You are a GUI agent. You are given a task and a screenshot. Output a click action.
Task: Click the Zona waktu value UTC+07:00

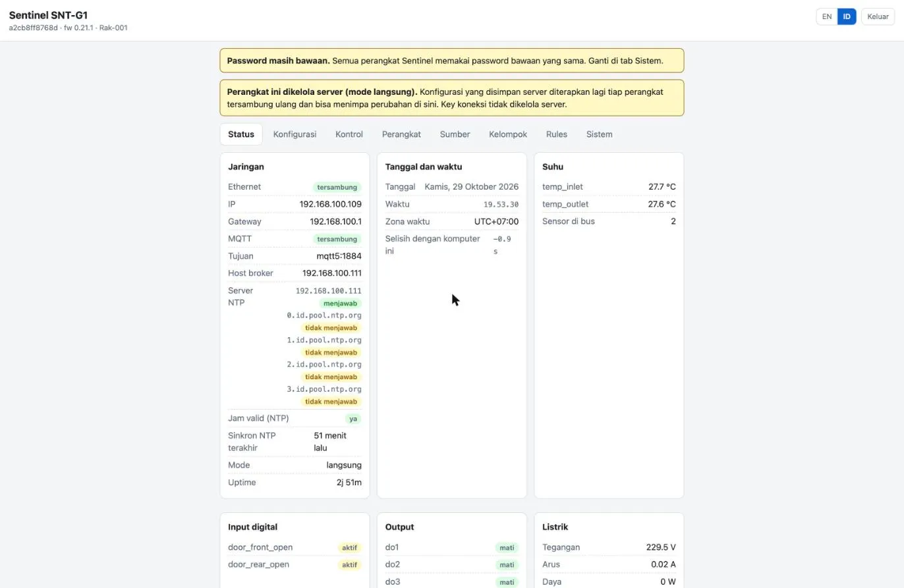click(496, 221)
